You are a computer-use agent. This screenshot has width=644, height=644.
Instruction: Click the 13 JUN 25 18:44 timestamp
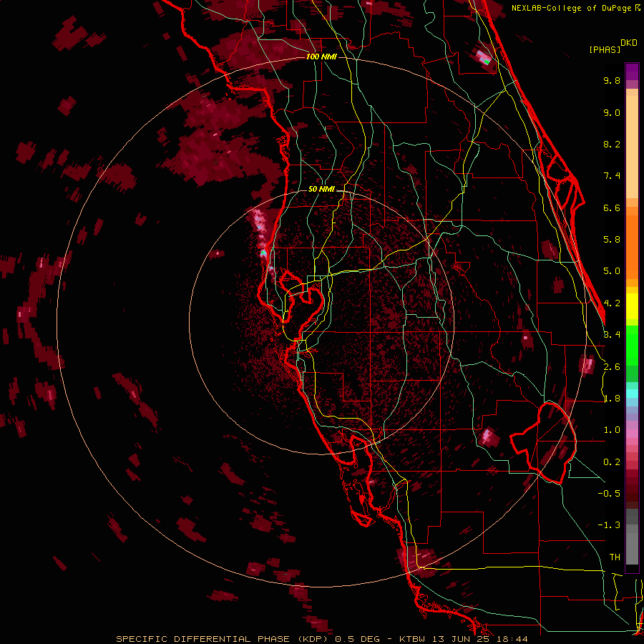(479, 639)
